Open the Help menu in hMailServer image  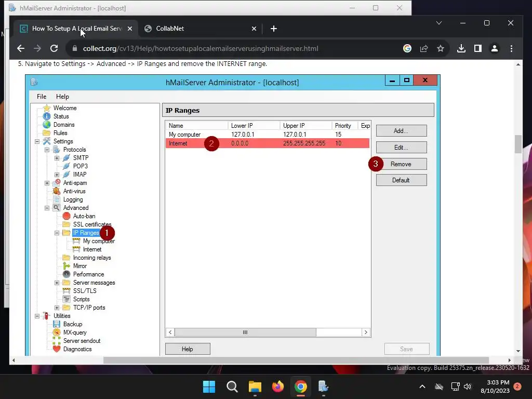coord(62,96)
